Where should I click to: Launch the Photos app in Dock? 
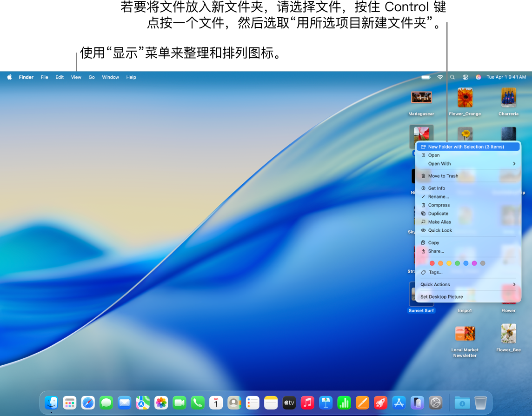[161, 403]
